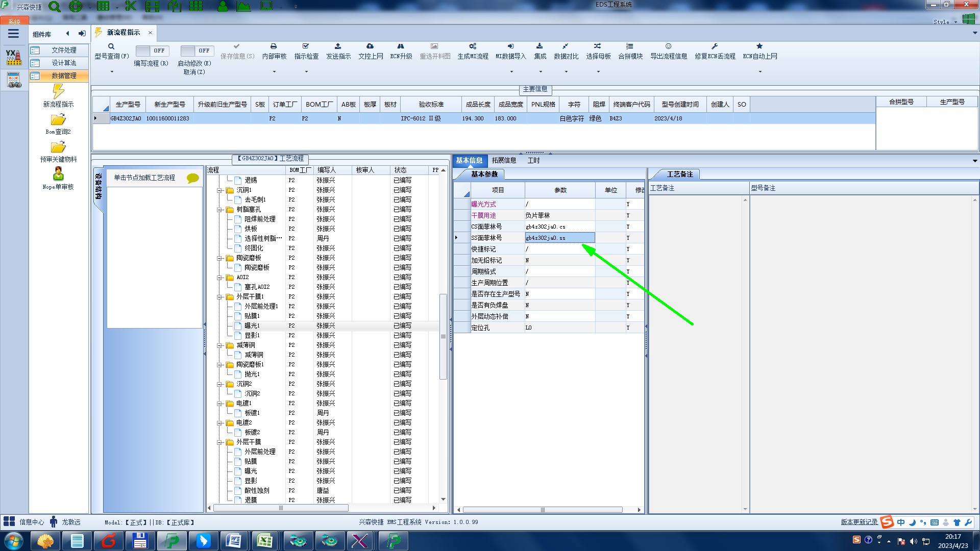Screen dimensions: 980x551
Task: Switch to the 拓展信息 tab
Action: pos(504,160)
